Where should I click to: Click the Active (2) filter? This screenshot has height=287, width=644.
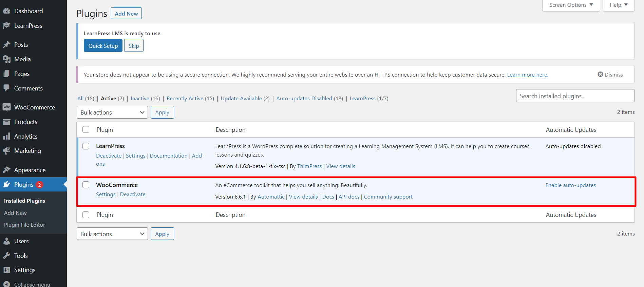point(112,98)
